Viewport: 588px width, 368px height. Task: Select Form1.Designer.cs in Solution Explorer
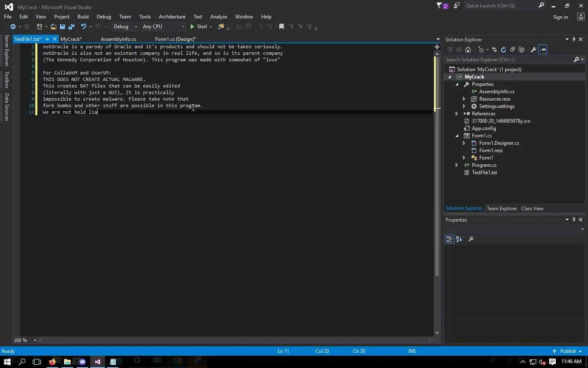point(499,143)
